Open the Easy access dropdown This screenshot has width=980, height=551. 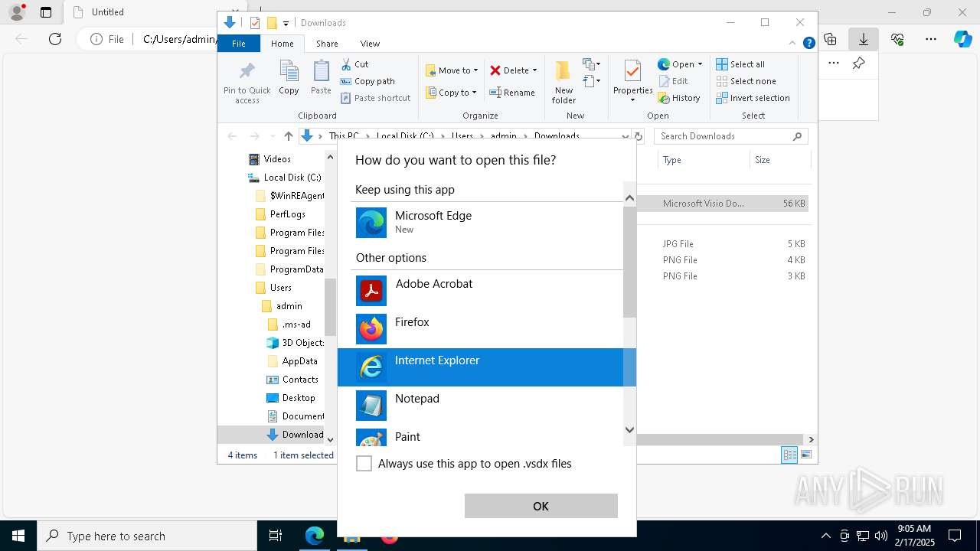(x=592, y=80)
